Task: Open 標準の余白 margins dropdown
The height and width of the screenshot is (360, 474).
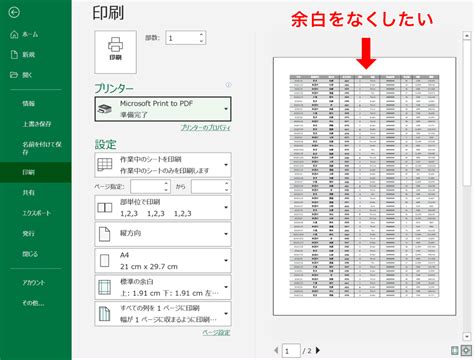Action: [163, 287]
